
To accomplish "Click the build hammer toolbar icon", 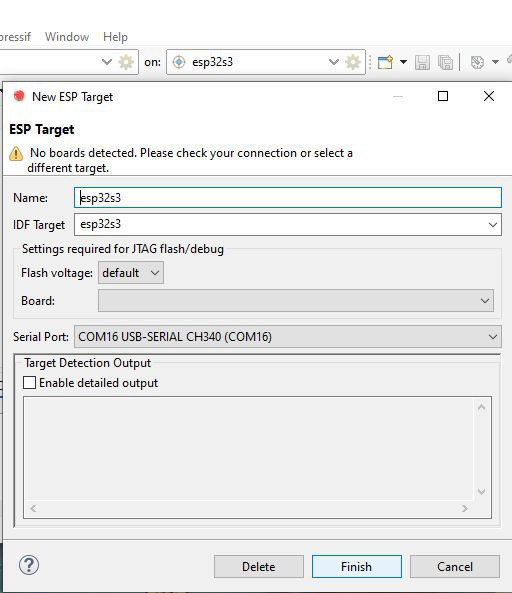I will [477, 62].
